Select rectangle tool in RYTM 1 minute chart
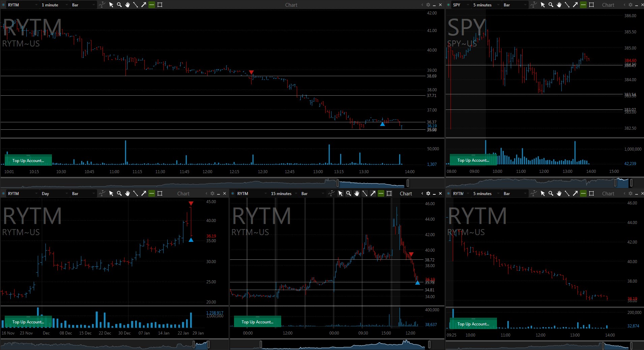The image size is (644, 350). [x=160, y=5]
